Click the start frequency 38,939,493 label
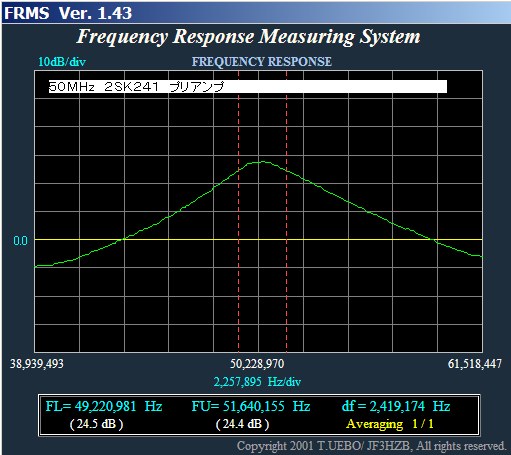Image resolution: width=511 pixels, height=455 pixels. 37,363
